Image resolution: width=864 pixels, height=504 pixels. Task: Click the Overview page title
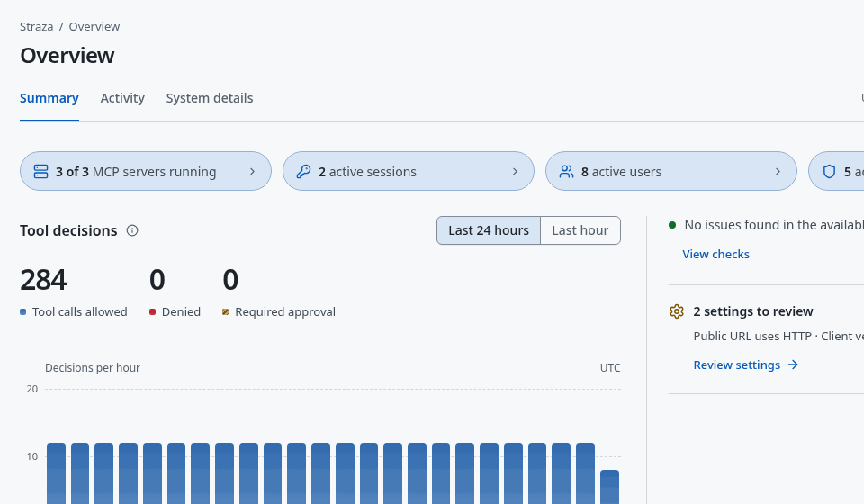pyautogui.click(x=67, y=56)
